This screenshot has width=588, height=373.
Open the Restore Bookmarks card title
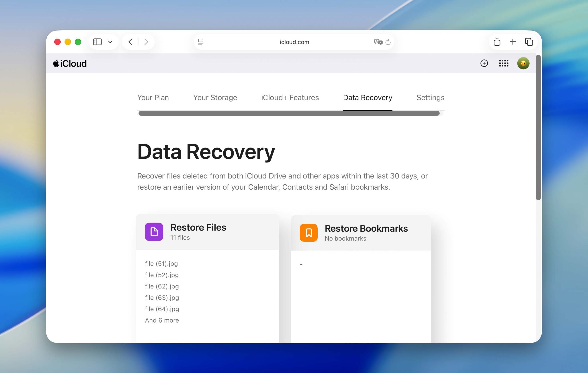[x=366, y=229]
